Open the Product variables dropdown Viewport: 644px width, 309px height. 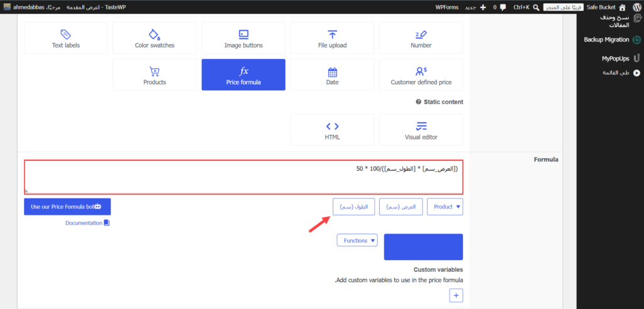pos(445,207)
